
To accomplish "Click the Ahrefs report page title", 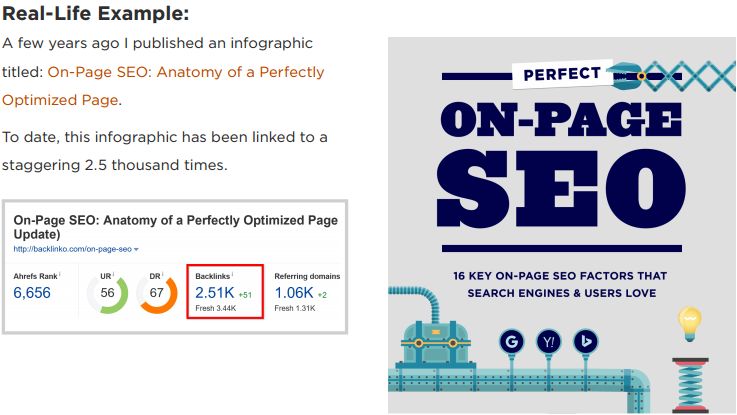I will click(175, 227).
